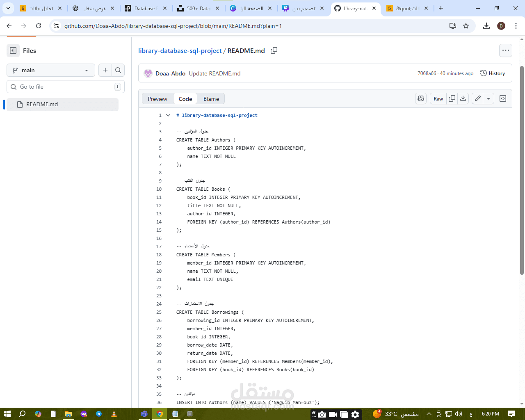Image resolution: width=525 pixels, height=420 pixels.
Task: Edit this file with pencil icon
Action: click(x=477, y=98)
